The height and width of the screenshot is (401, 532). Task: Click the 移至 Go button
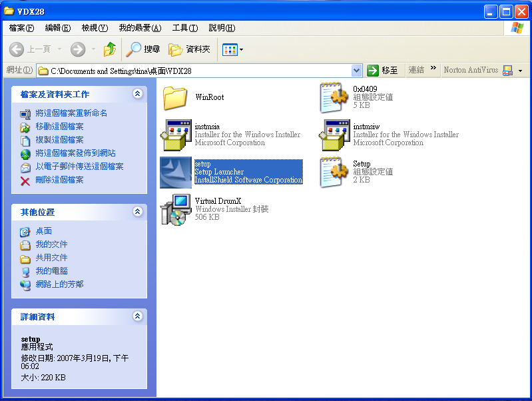coord(384,71)
